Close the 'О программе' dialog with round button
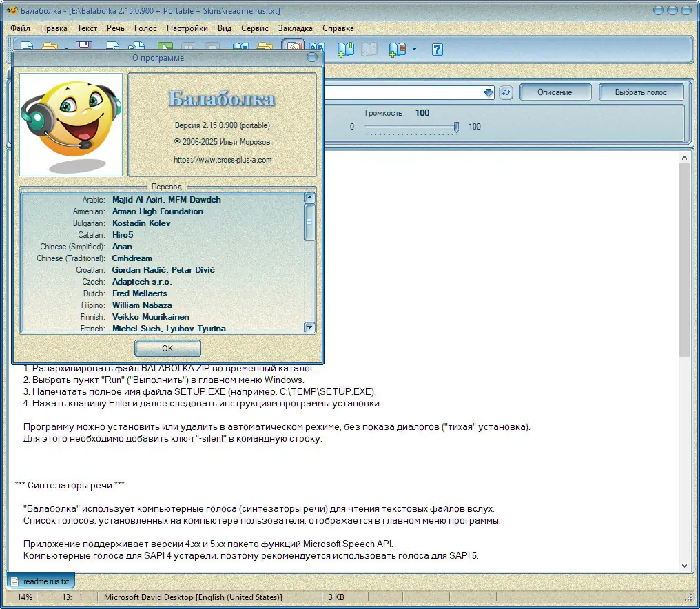 pyautogui.click(x=312, y=57)
